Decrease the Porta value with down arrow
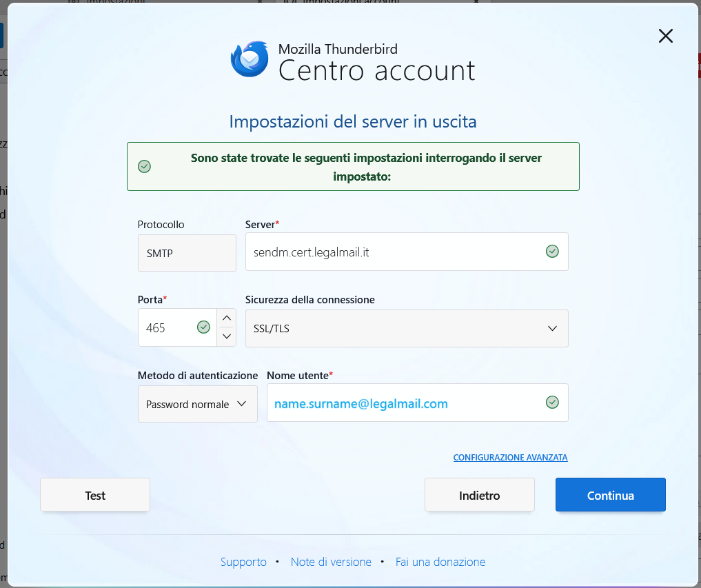 pyautogui.click(x=226, y=337)
